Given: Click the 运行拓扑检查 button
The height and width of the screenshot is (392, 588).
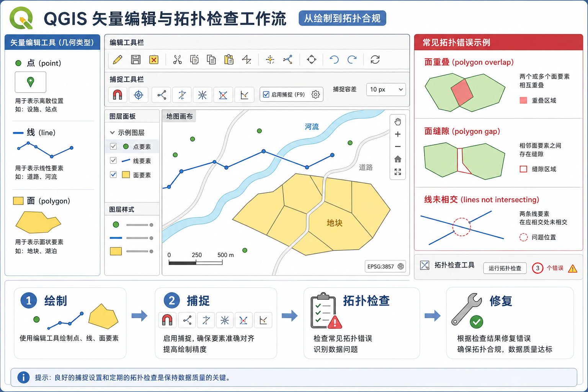Looking at the screenshot, I should tap(505, 268).
